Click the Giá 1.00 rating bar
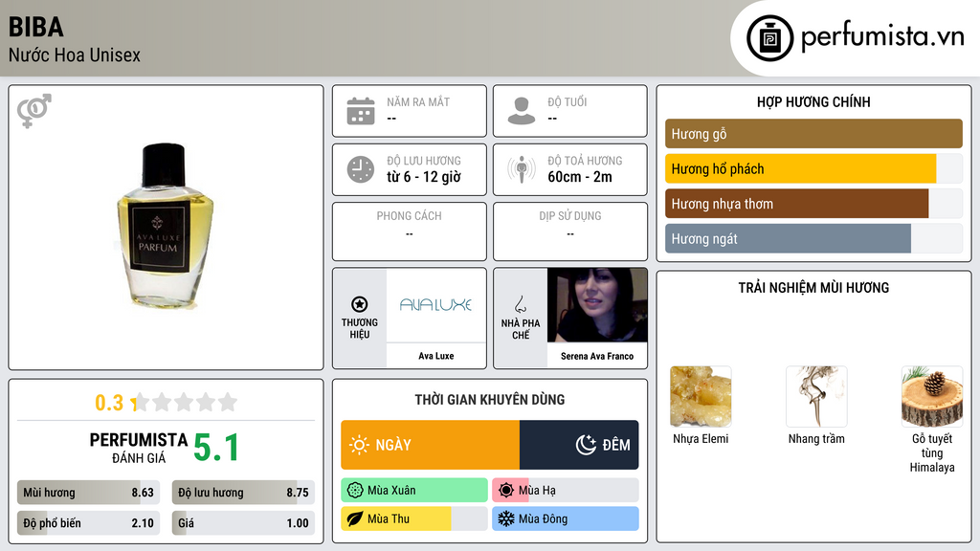Image resolution: width=980 pixels, height=551 pixels. [x=243, y=523]
